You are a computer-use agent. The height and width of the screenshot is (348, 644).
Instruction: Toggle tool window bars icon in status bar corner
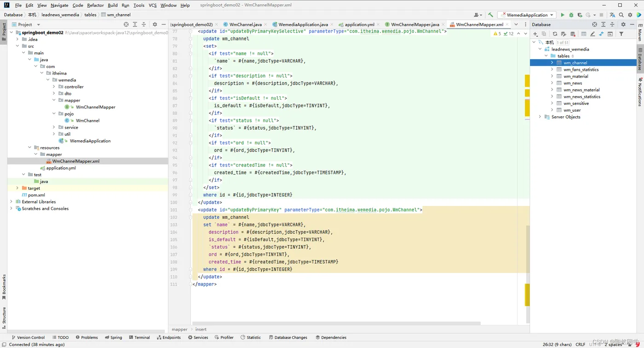click(x=4, y=344)
